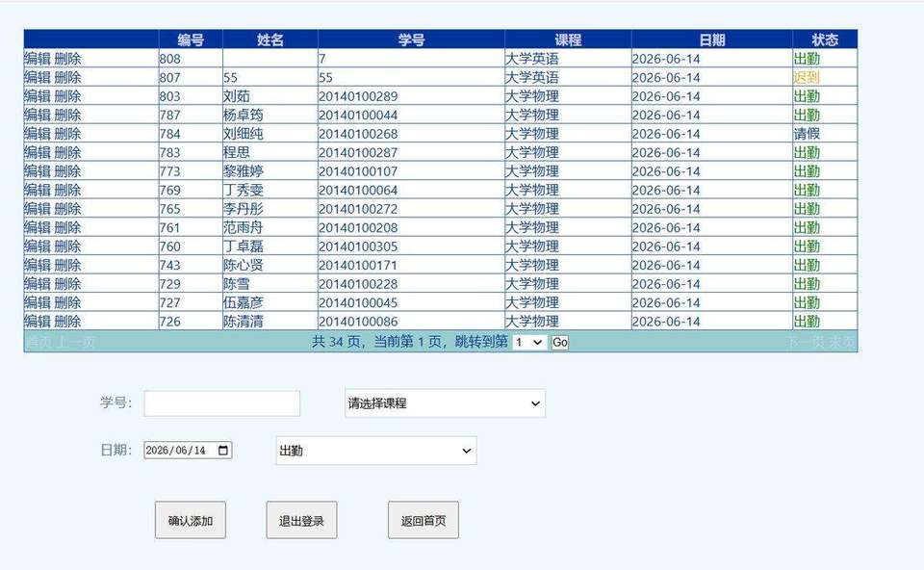
Task: Delete 程思's record 783
Action: (67, 153)
